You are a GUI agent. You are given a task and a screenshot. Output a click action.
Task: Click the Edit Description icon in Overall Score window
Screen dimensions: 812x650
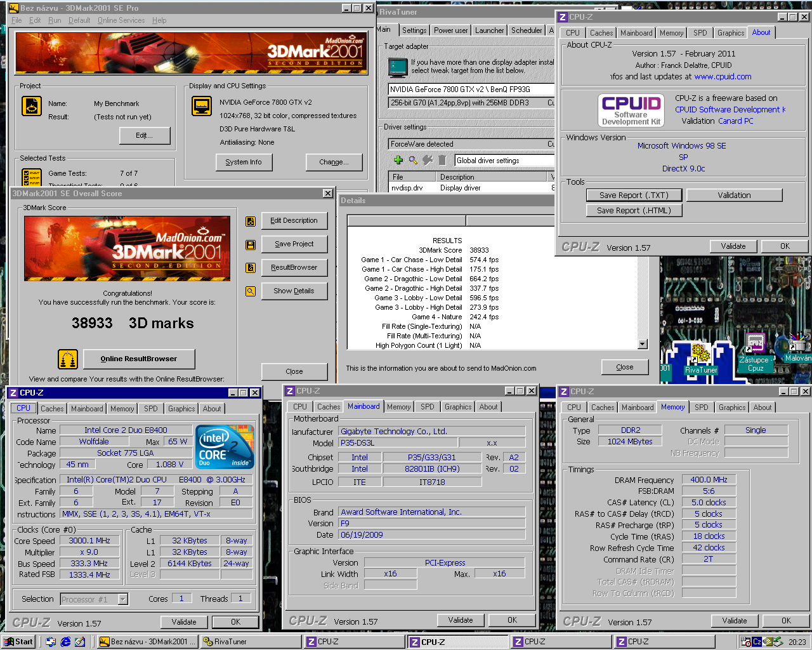[251, 221]
